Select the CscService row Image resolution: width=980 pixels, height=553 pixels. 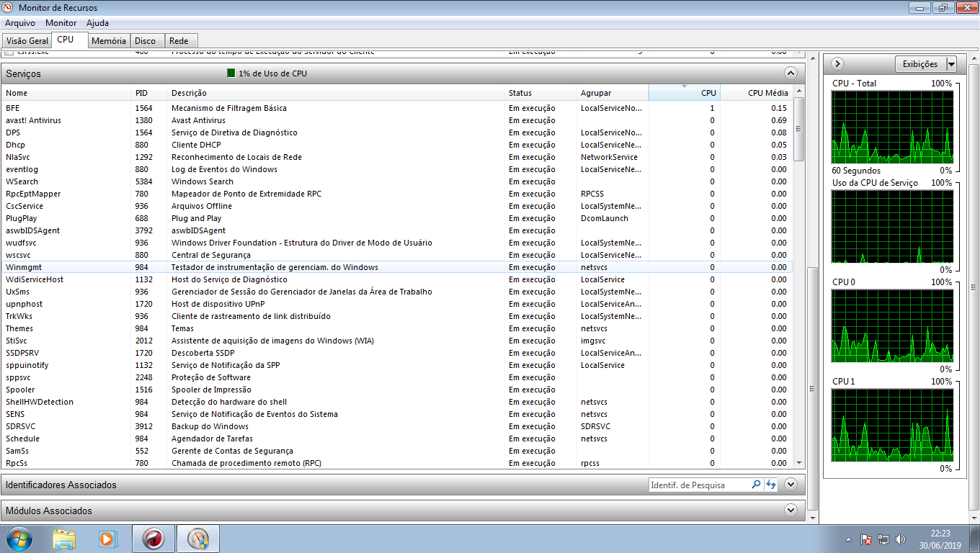tap(396, 206)
